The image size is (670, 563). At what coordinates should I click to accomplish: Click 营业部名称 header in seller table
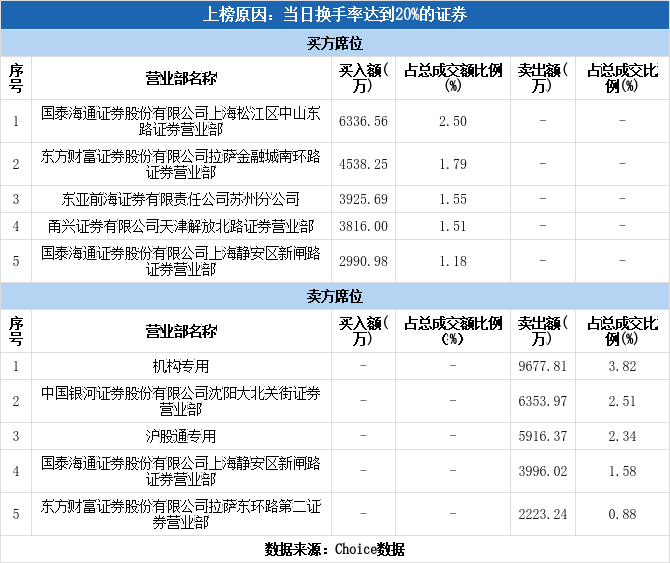(x=181, y=331)
